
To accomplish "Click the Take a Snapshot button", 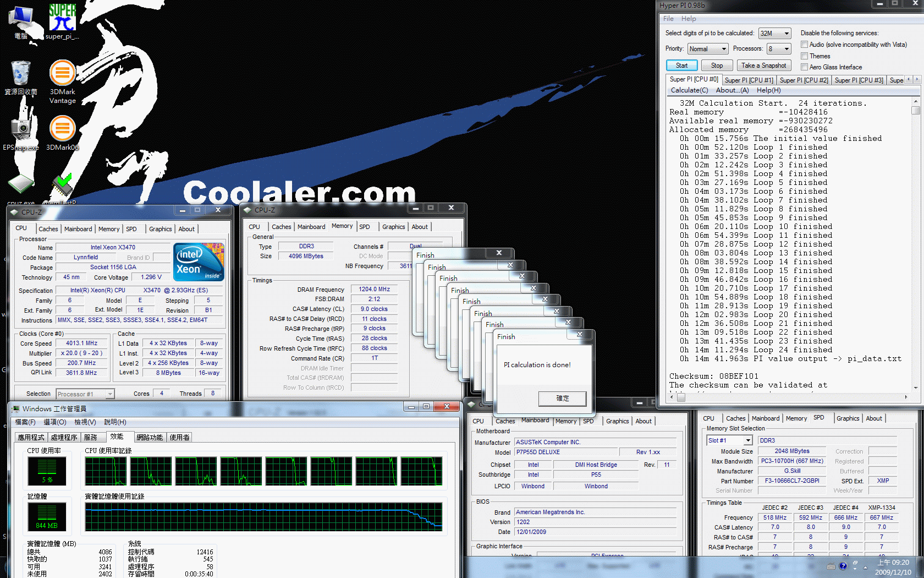I will (763, 66).
